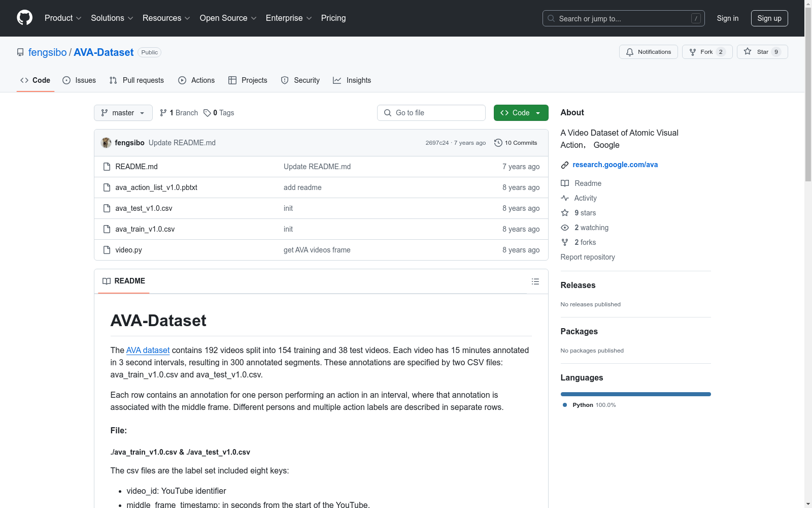Open the AVA-Dataset repository title link
Image resolution: width=812 pixels, height=508 pixels.
pyautogui.click(x=104, y=52)
